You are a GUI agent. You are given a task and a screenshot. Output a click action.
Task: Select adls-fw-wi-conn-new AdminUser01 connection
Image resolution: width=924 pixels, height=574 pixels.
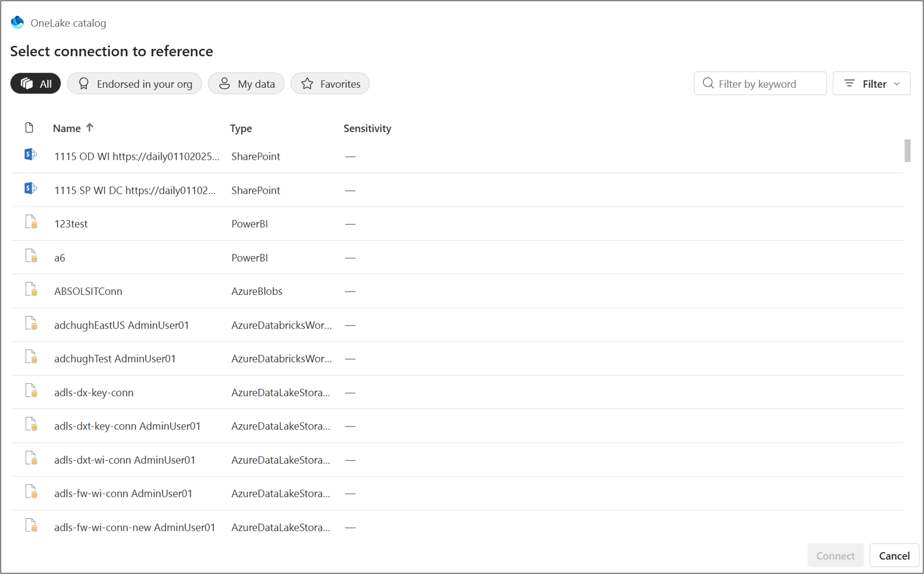134,527
